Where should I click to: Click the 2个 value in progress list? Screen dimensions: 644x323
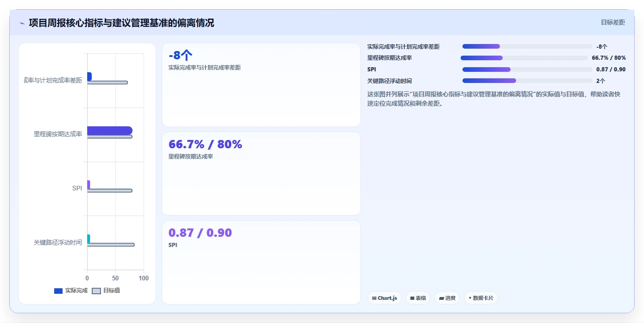pos(601,81)
